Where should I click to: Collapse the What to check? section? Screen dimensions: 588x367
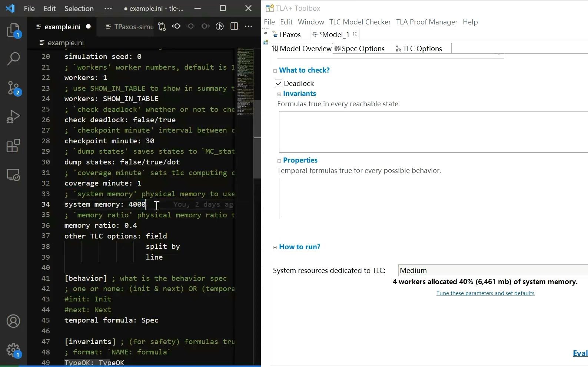275,71
